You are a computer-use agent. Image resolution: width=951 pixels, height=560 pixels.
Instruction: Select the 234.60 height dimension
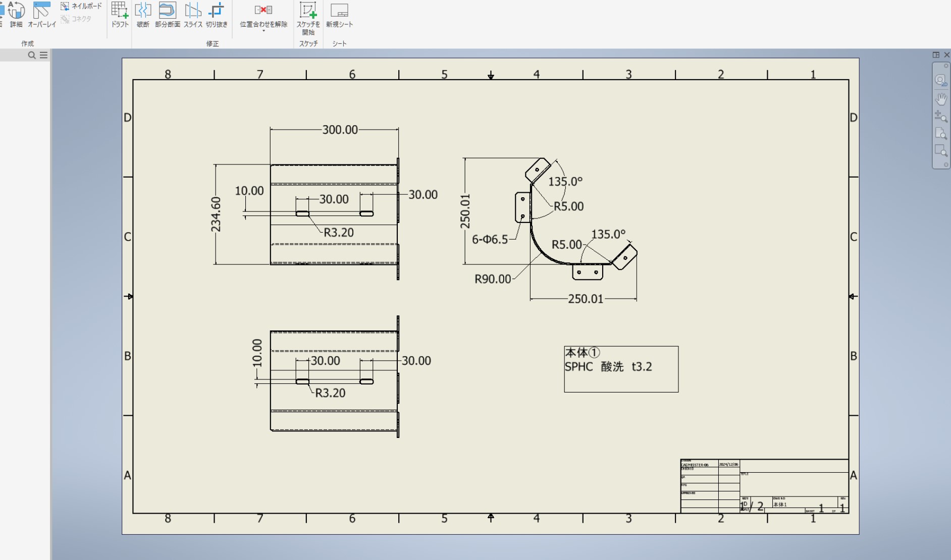pos(216,214)
